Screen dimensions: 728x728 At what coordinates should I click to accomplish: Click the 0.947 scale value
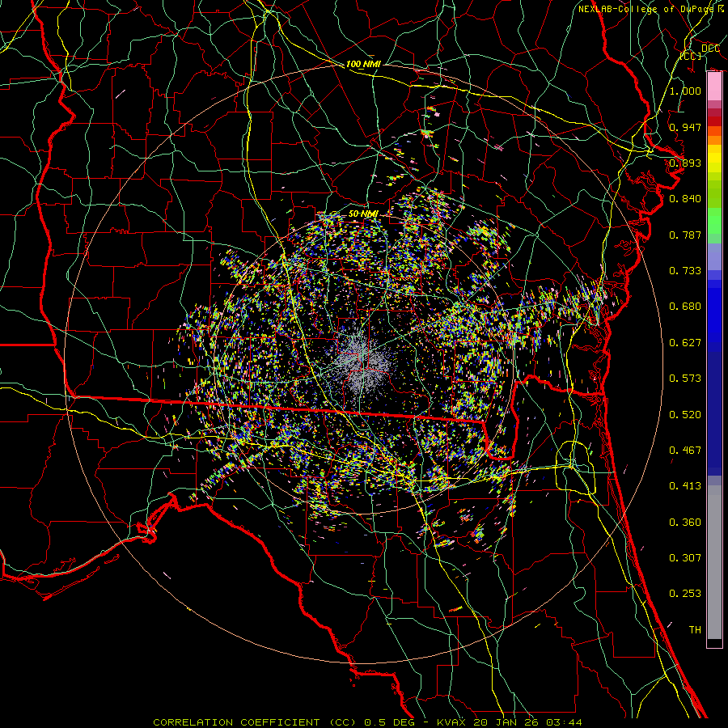685,127
